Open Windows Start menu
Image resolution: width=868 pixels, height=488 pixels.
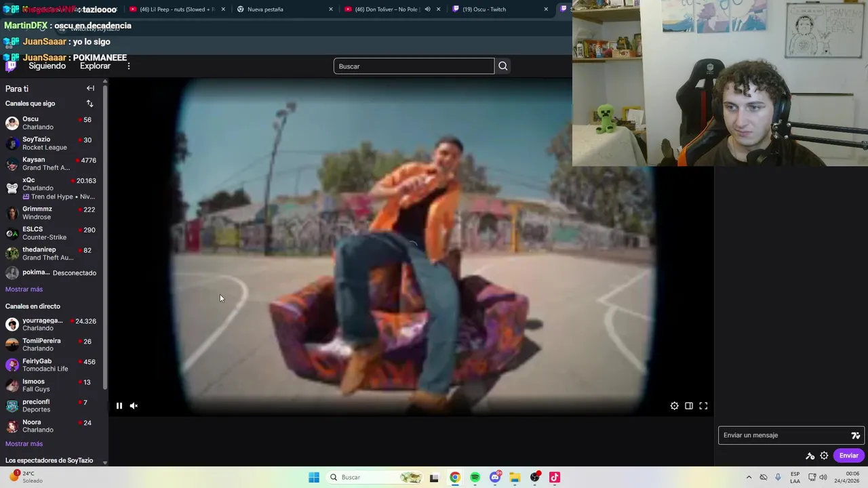click(x=313, y=477)
